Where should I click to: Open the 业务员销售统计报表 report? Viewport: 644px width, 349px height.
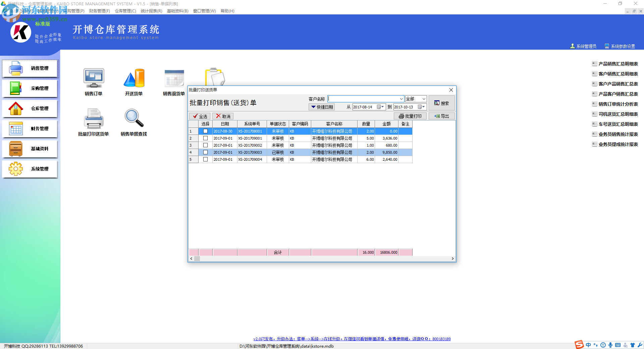pos(615,134)
